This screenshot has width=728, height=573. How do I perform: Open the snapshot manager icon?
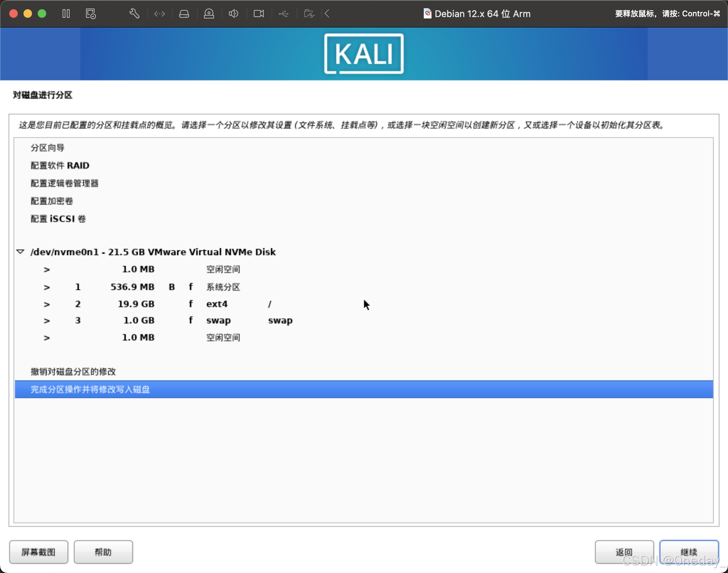(x=91, y=14)
